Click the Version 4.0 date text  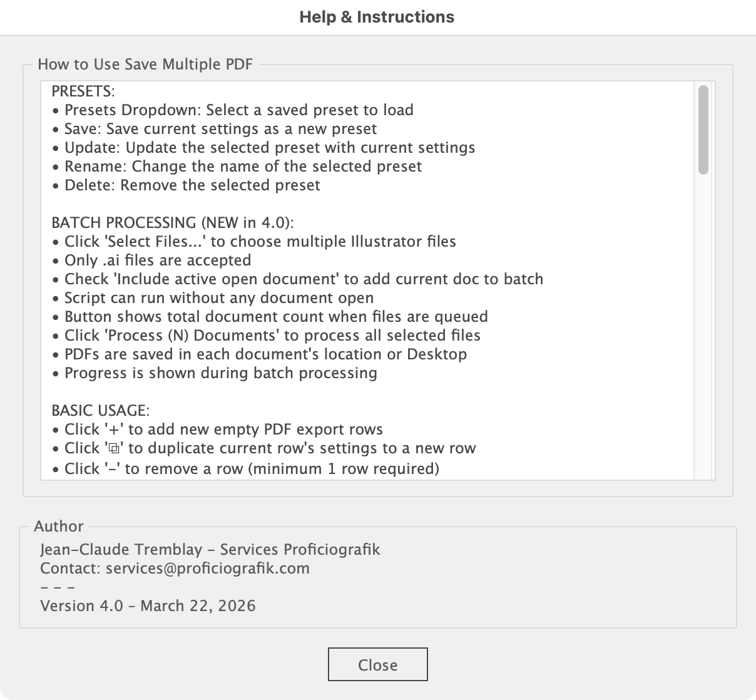tap(148, 606)
